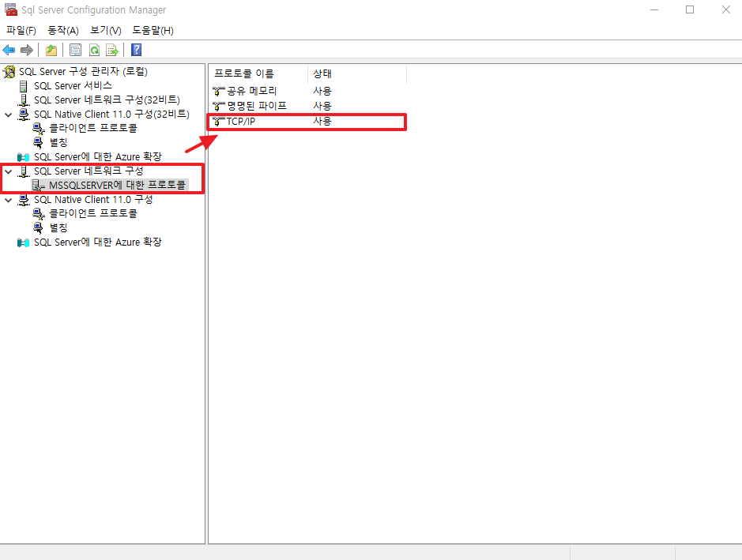Open the 보기(V) menu

[x=106, y=31]
